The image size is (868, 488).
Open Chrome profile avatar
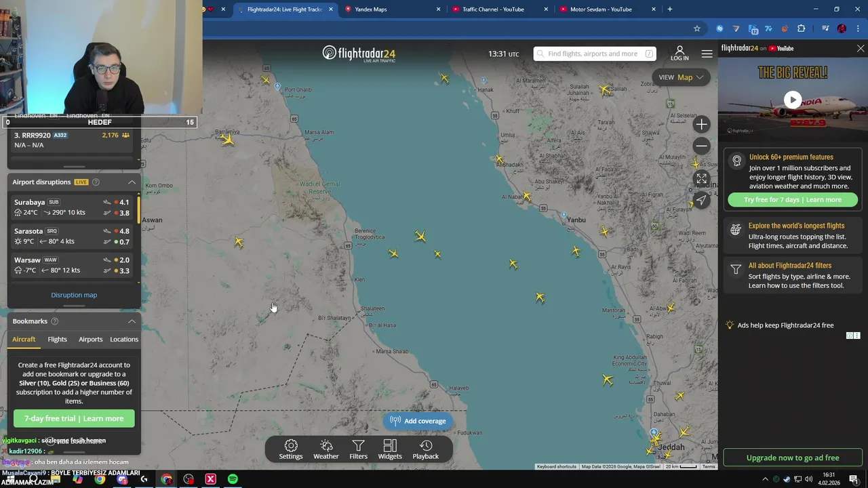click(842, 28)
